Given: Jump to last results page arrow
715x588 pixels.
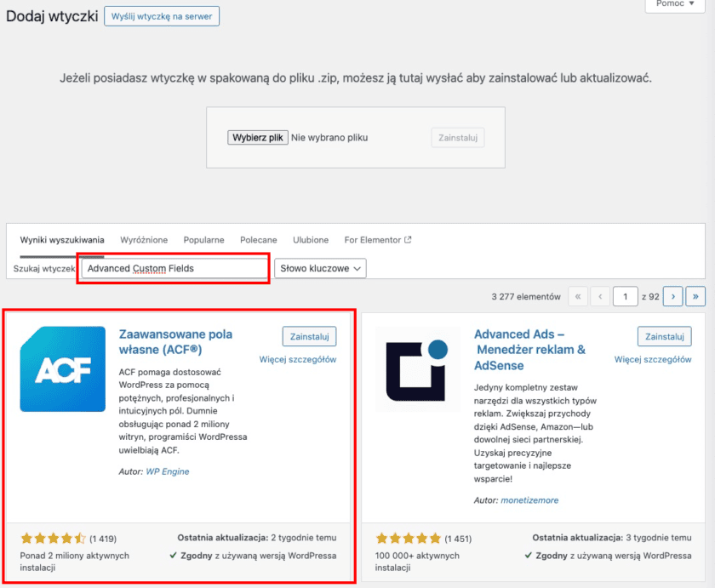Looking at the screenshot, I should [x=696, y=296].
